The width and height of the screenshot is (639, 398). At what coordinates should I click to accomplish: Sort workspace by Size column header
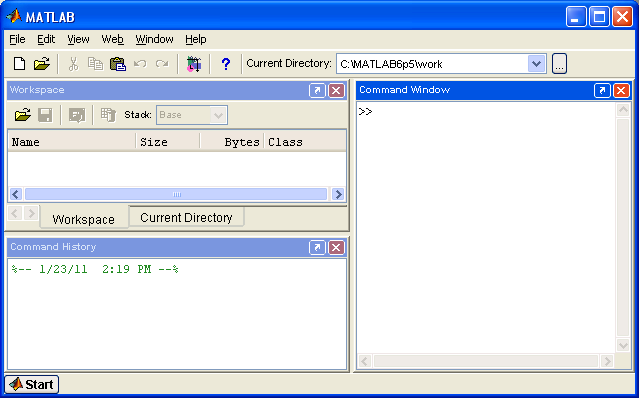click(168, 142)
